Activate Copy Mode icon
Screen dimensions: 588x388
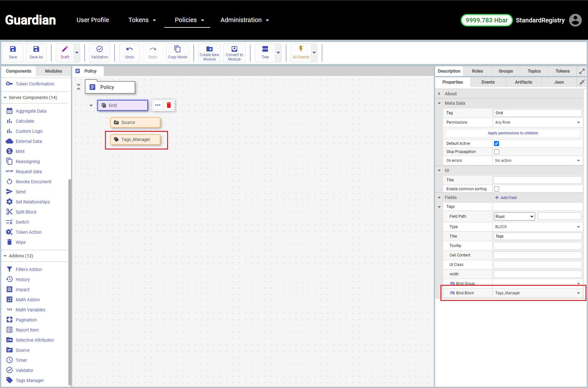[178, 49]
